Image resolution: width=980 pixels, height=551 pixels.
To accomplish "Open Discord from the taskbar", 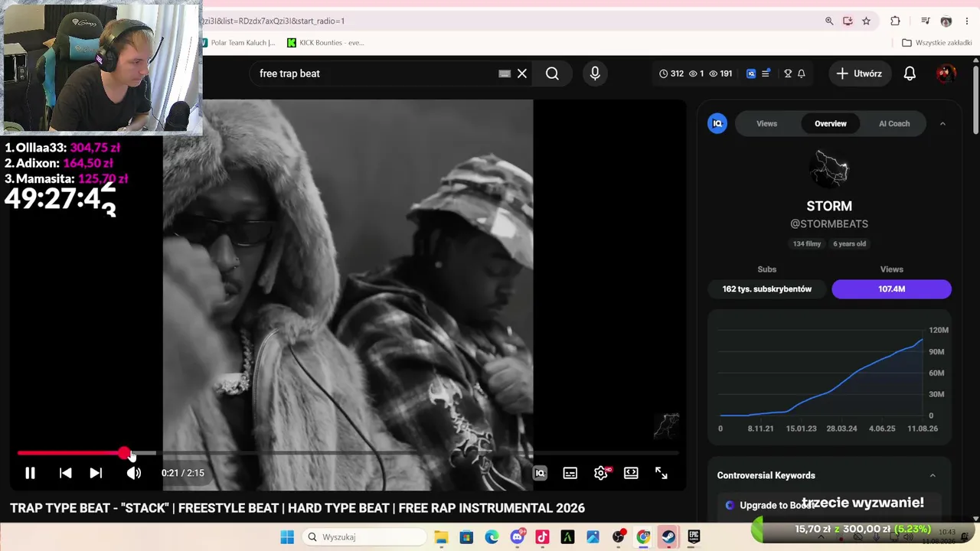I will pyautogui.click(x=518, y=537).
